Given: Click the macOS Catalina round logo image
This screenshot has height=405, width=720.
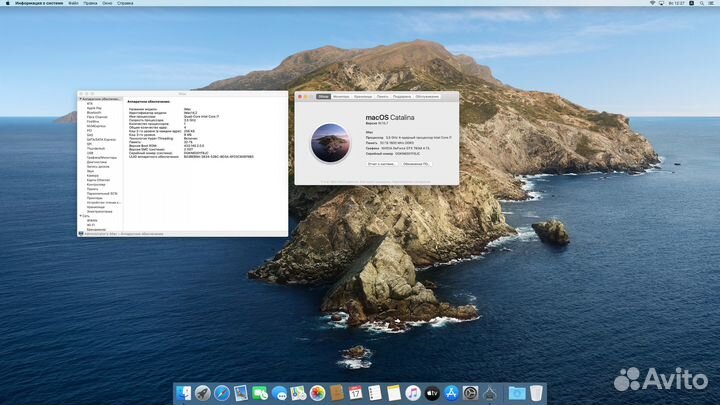Looking at the screenshot, I should pos(330,143).
